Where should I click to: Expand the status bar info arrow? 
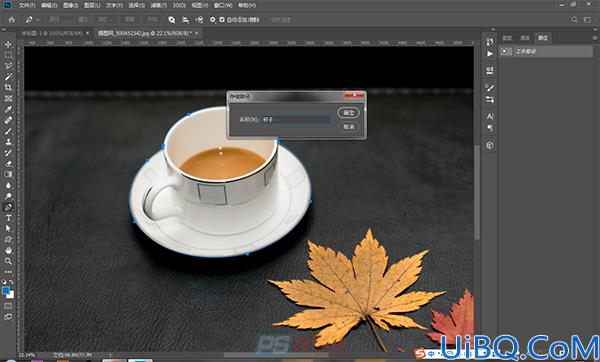tap(111, 355)
